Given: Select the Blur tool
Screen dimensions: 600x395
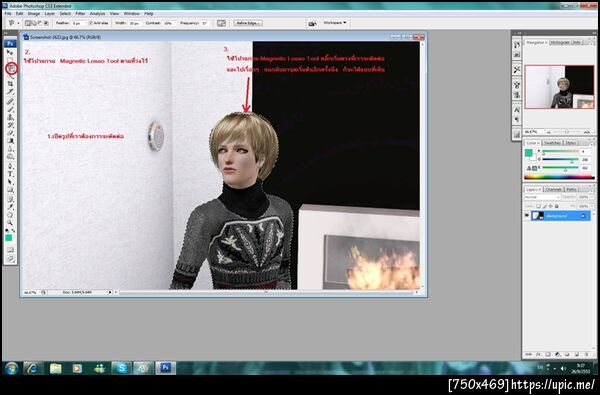Looking at the screenshot, I should point(10,149).
